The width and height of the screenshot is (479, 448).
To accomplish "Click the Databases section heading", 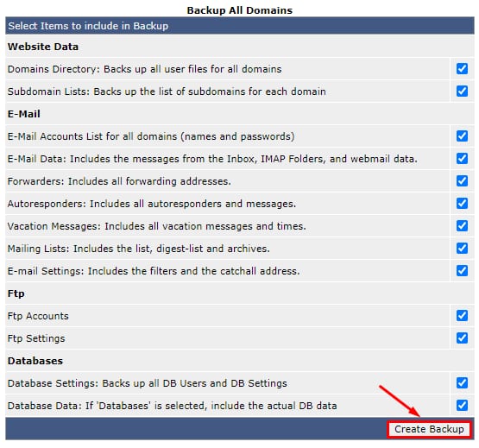I will [x=35, y=361].
